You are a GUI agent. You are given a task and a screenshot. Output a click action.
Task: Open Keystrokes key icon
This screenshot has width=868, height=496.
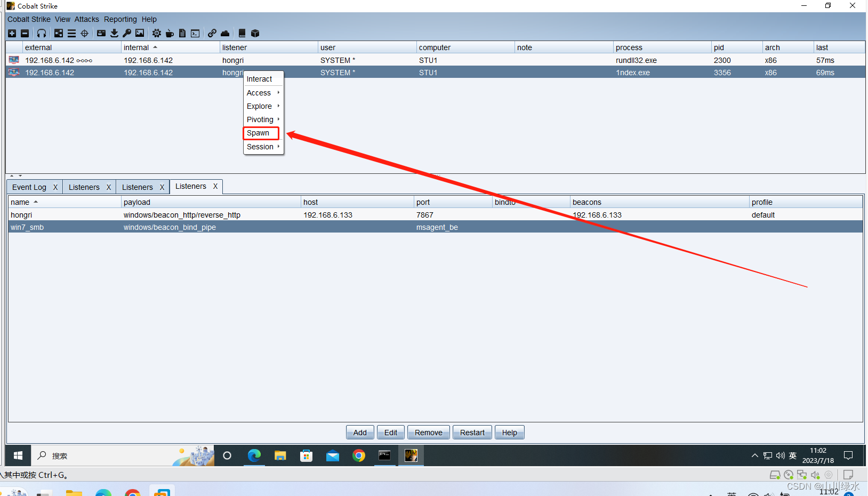[x=127, y=33]
